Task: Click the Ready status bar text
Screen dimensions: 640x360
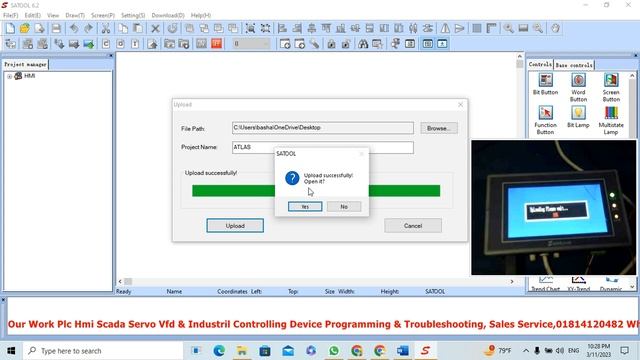Action: click(124, 291)
